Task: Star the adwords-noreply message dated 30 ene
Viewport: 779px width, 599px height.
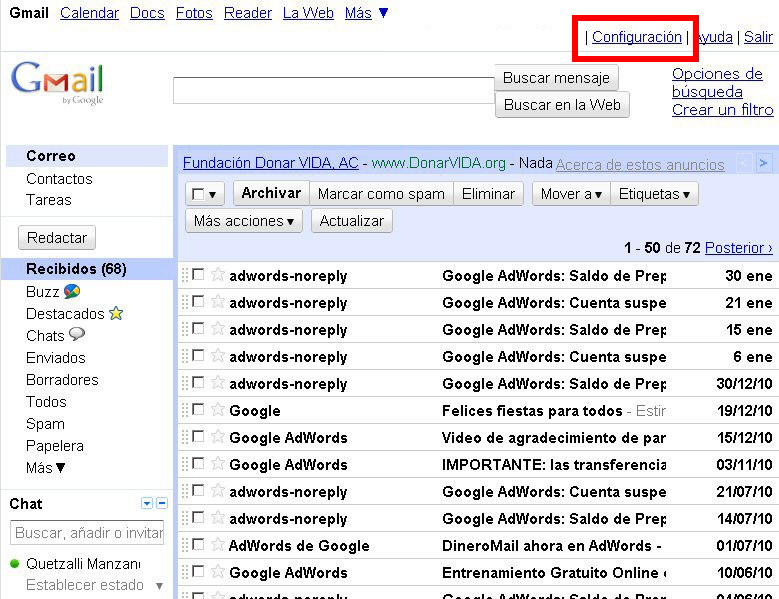Action: point(218,275)
